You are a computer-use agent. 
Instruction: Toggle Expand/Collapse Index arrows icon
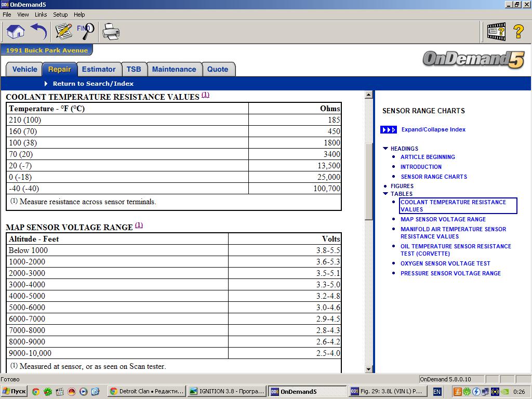click(389, 129)
